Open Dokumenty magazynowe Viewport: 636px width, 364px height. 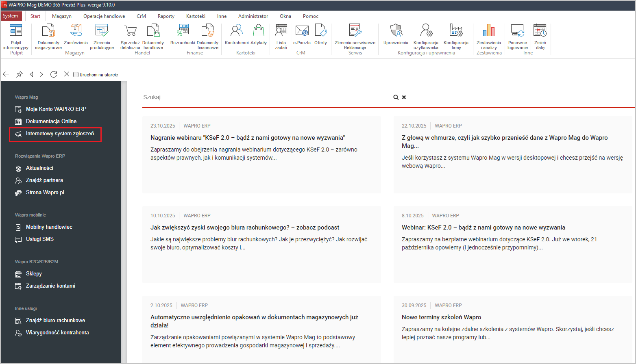point(48,37)
